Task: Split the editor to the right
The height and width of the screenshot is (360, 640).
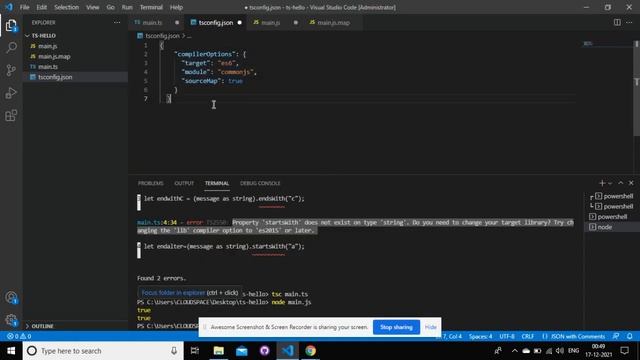Action: [x=617, y=22]
